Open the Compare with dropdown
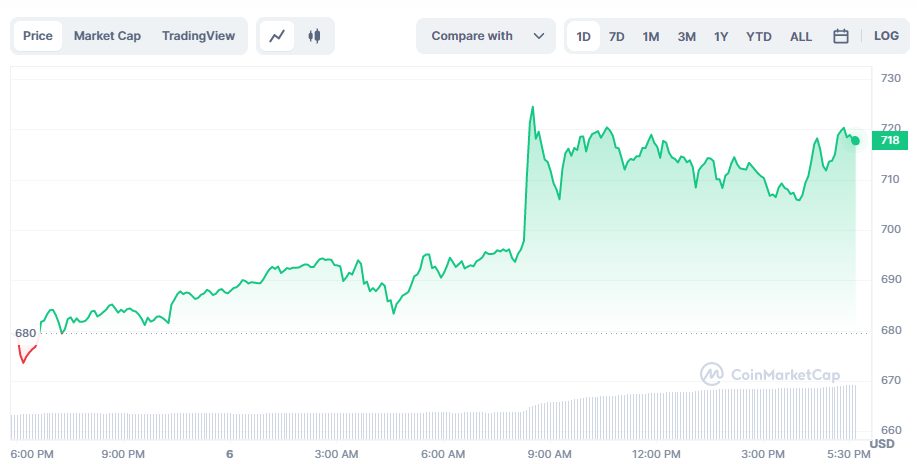The width and height of the screenshot is (917, 464). 486,36
